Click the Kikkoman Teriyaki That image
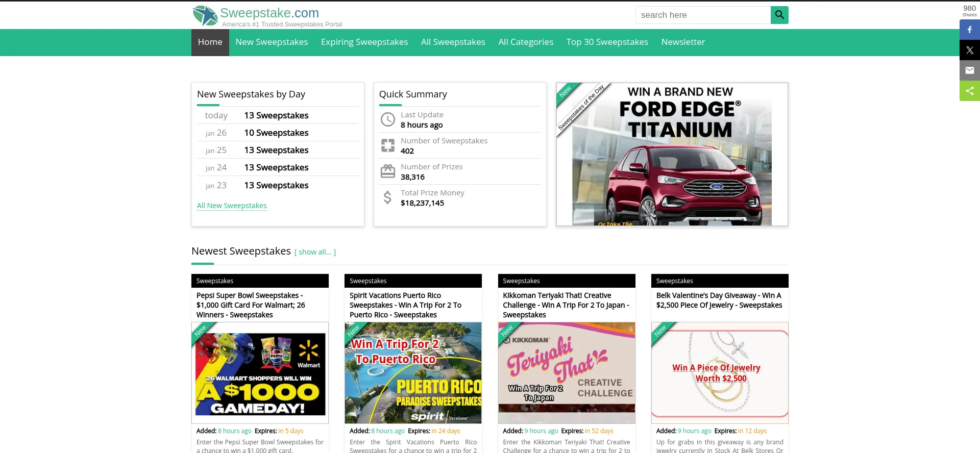This screenshot has height=453, width=980. tap(567, 373)
